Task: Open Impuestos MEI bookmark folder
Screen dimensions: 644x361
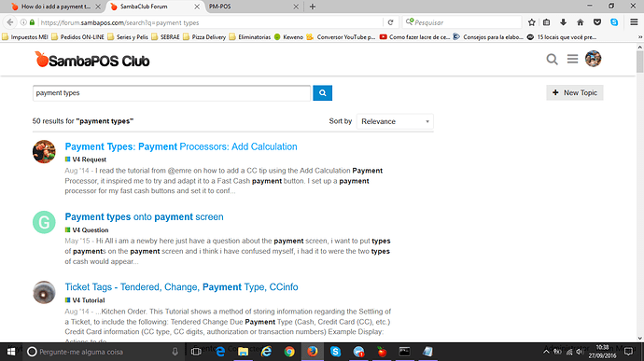Action: (25, 37)
